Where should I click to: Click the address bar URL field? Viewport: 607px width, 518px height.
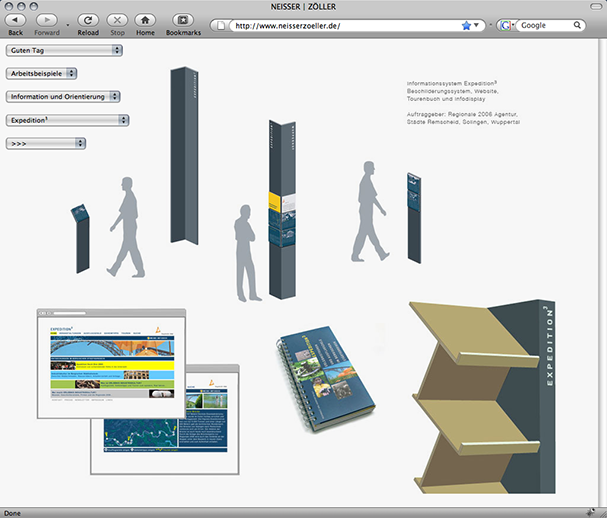click(340, 25)
